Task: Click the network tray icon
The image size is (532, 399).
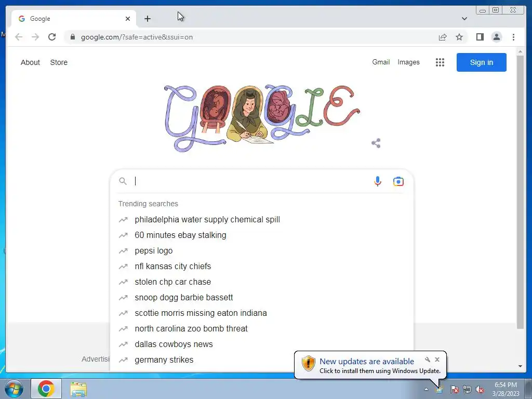Action: [467, 389]
